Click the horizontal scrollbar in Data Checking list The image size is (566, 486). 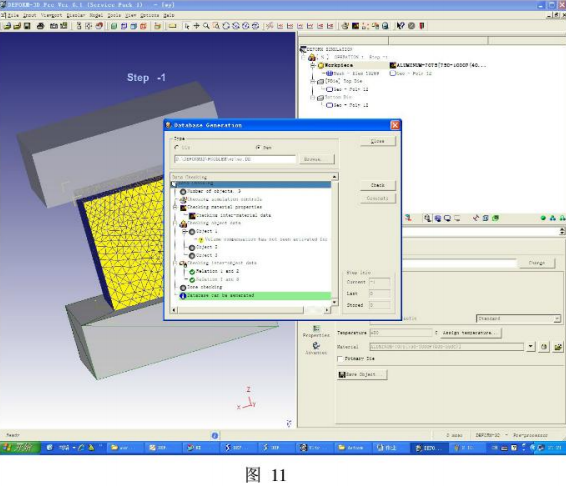(x=251, y=310)
